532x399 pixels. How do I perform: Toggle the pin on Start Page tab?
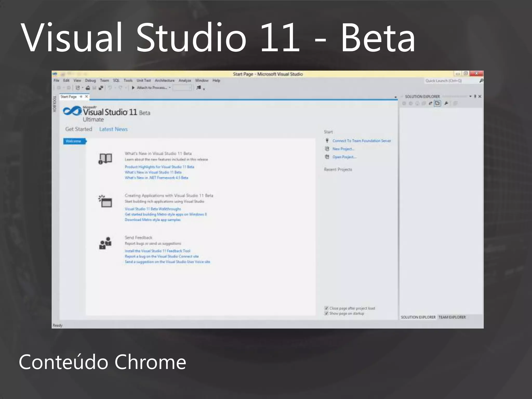pos(81,97)
